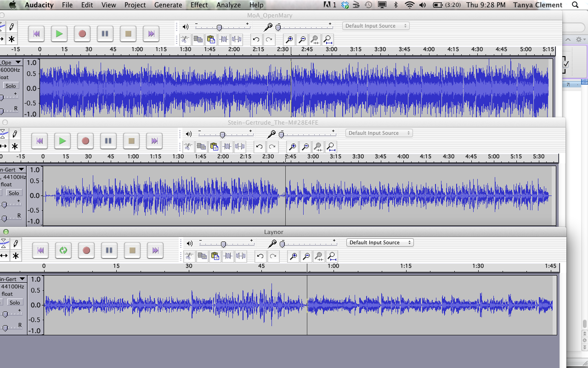588x368 pixels.
Task: Click Record in the MoA_OpenMary window
Action: pos(82,34)
